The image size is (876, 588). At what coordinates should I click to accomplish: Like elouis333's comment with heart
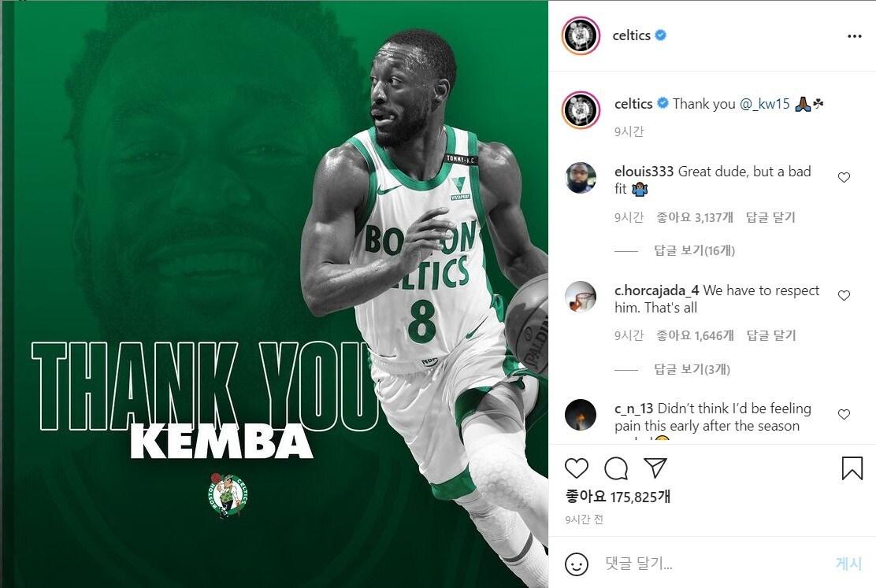click(x=844, y=178)
